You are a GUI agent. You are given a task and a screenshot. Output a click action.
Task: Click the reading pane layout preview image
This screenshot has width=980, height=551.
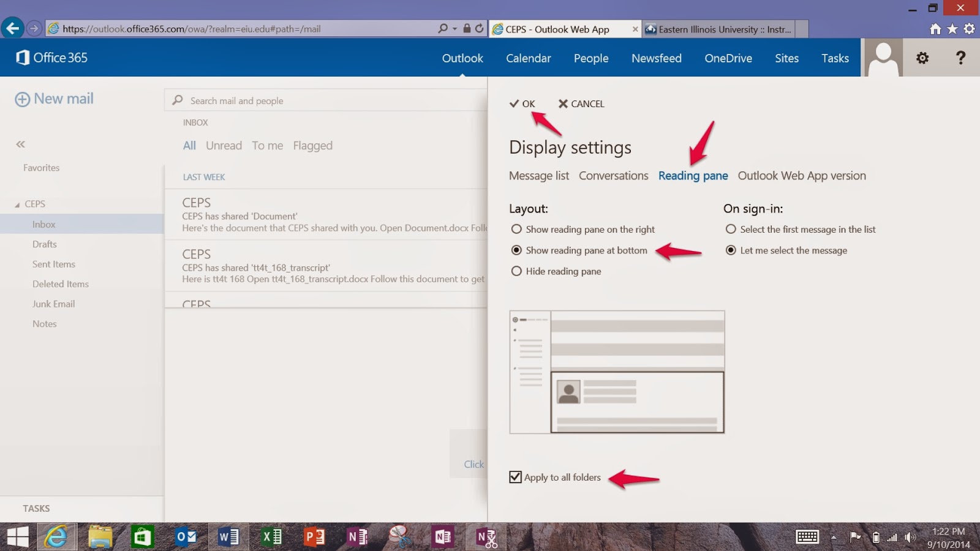(617, 372)
